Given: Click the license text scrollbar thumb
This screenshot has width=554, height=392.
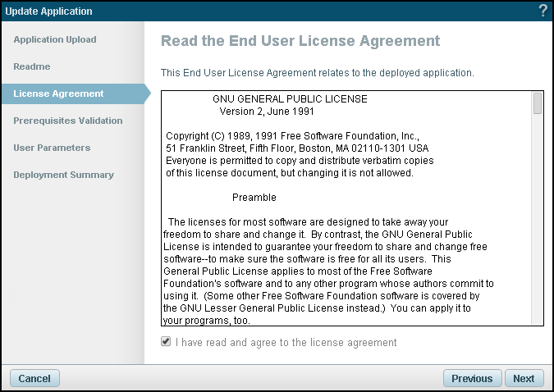Looking at the screenshot, I should point(538,103).
